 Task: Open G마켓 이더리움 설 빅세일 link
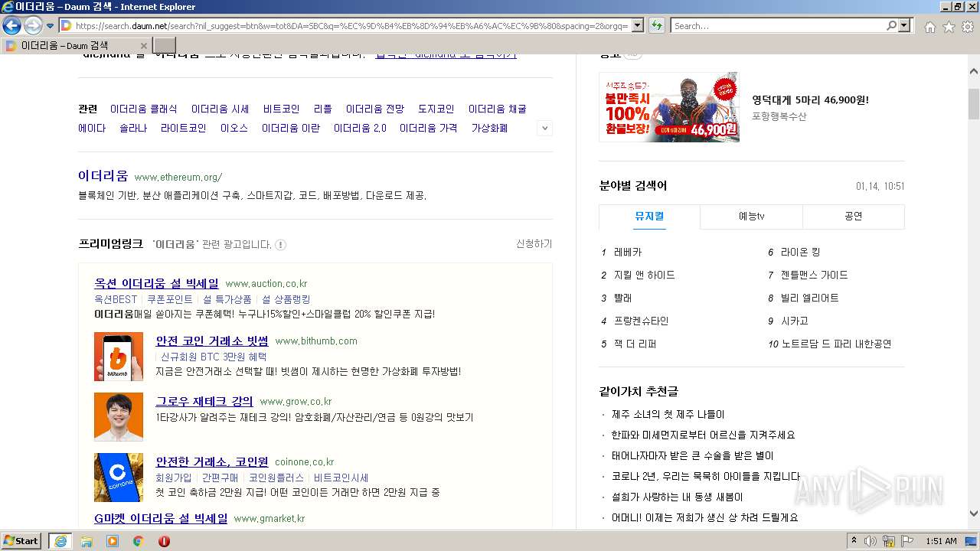point(161,518)
